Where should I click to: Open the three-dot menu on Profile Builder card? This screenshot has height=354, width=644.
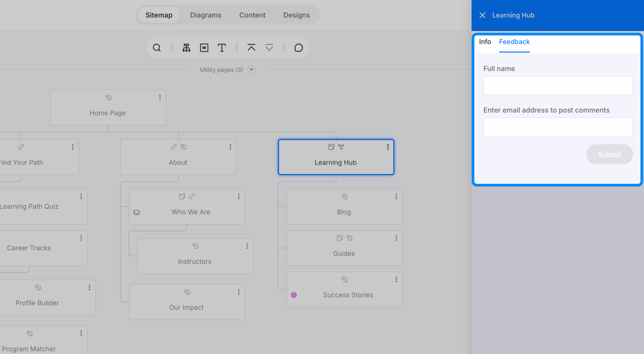pos(89,288)
